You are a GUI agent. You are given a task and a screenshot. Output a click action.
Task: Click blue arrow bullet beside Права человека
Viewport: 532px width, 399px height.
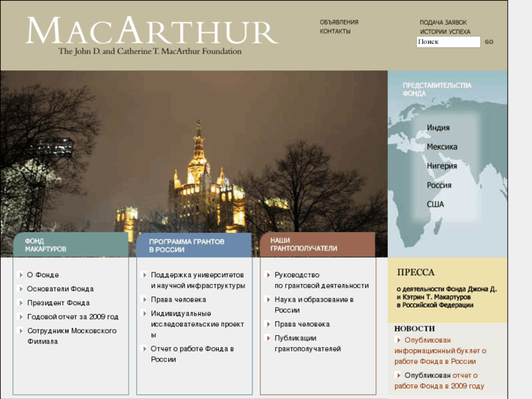tap(145, 299)
